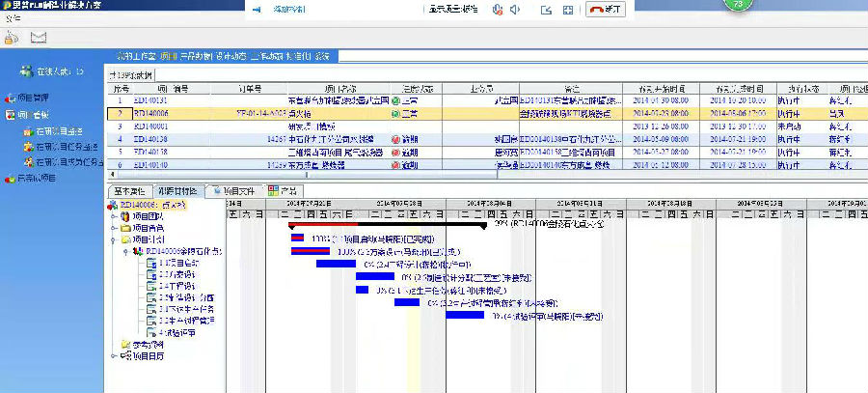Screen dimensions: 868x393
Task: Click red overdue status icon in row 5
Action: tap(395, 153)
